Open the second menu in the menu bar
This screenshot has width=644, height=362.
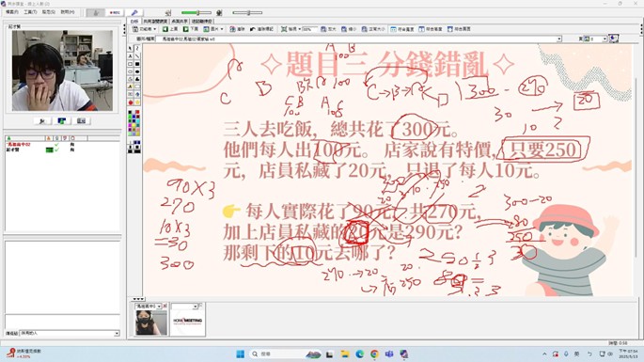click(30, 12)
